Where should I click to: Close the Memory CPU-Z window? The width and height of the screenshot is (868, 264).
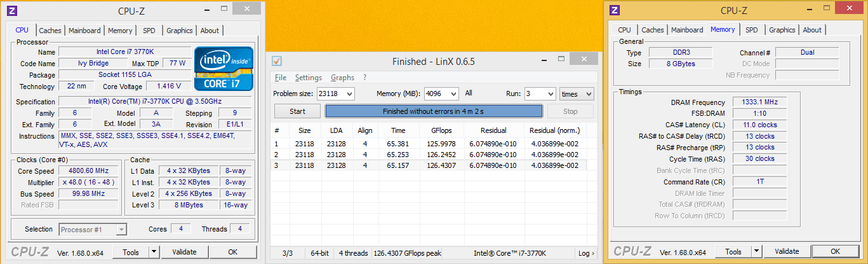(850, 8)
